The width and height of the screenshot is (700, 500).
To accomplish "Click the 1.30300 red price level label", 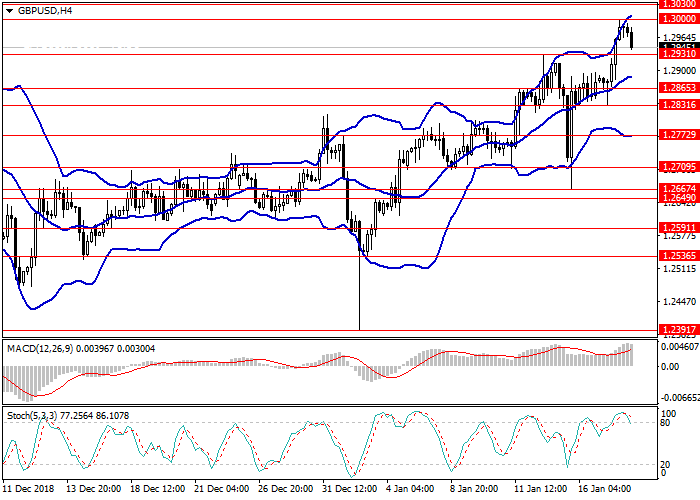I will point(678,4).
